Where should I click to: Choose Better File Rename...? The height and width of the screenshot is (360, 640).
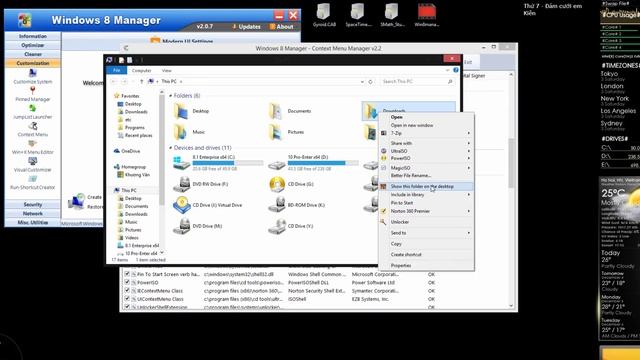[x=426, y=176]
